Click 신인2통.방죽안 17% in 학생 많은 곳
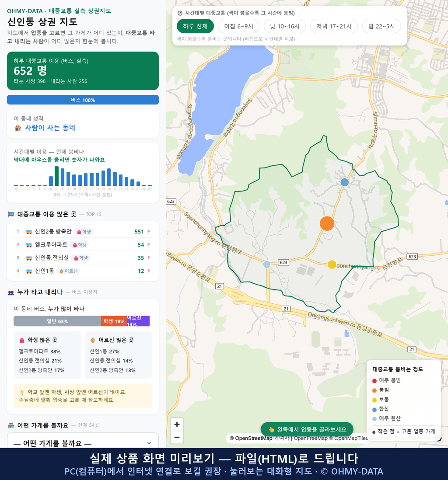 (x=42, y=370)
